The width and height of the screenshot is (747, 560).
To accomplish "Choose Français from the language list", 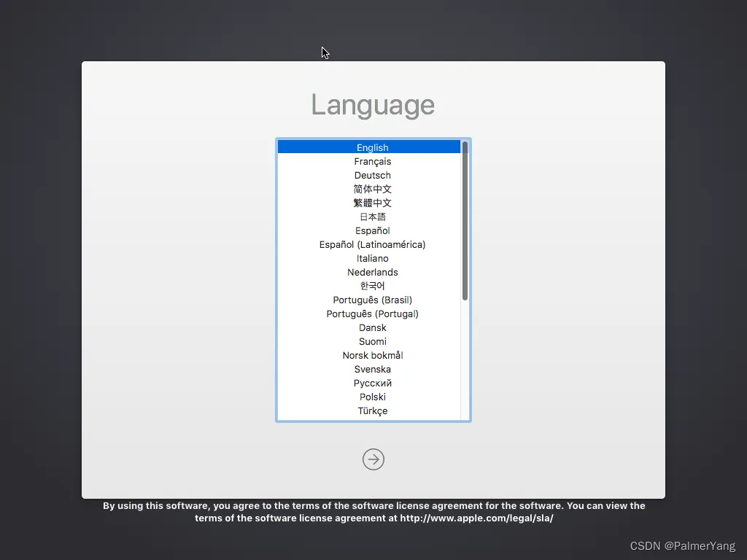I will 372,162.
